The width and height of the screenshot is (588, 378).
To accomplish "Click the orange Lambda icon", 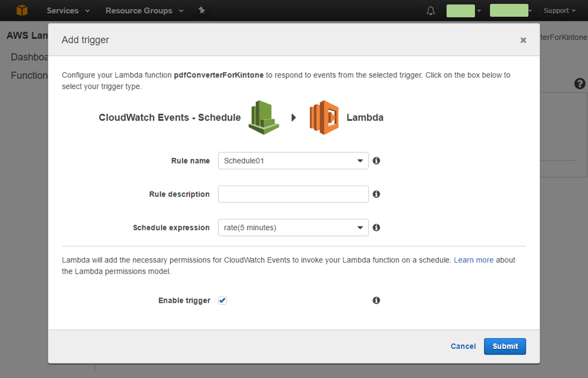I will [x=324, y=118].
